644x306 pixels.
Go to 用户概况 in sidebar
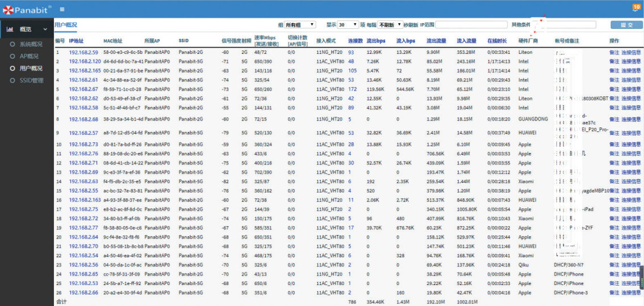pos(31,68)
